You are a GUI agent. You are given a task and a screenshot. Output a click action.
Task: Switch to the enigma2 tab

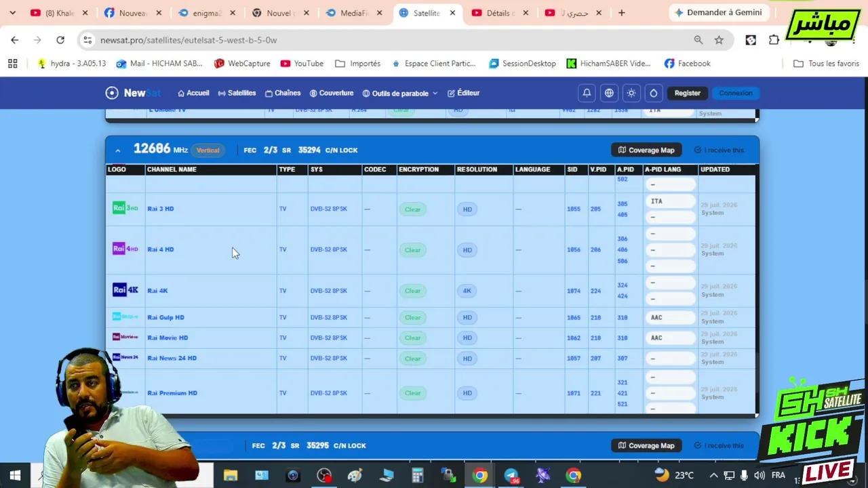click(x=208, y=13)
